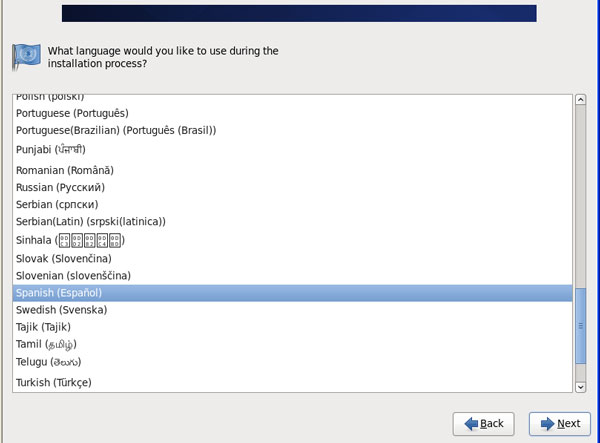600x443 pixels.
Task: Select Serbian(Latin) language option
Action: (91, 221)
